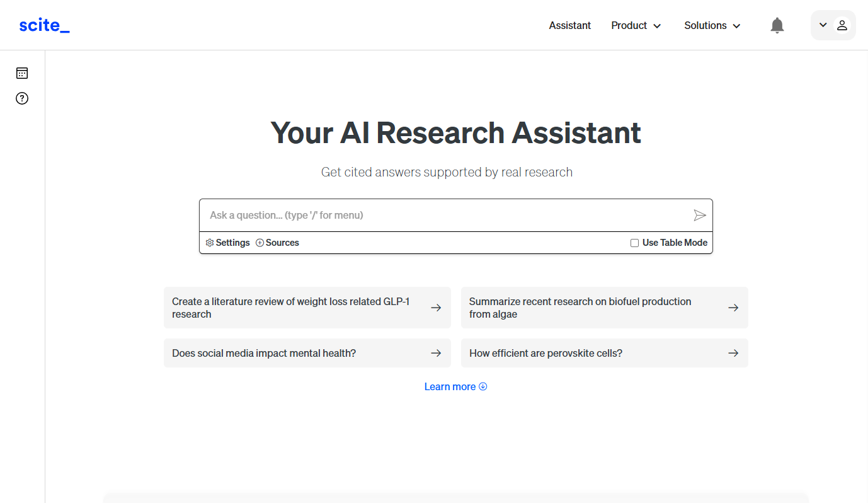Enable the Use Table Mode checkbox

tap(634, 243)
